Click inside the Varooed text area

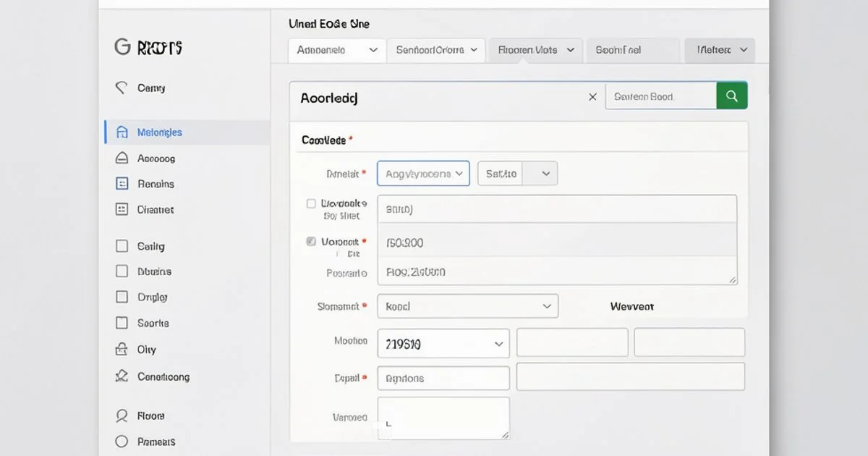click(443, 418)
